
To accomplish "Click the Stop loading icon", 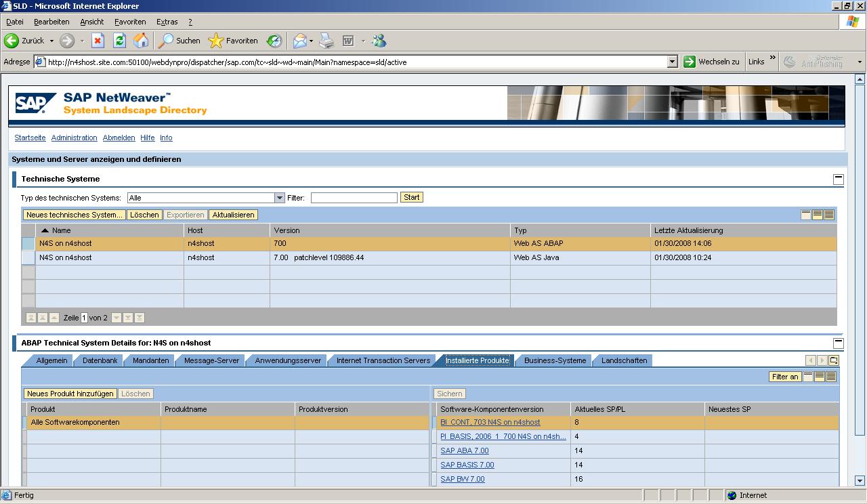I will 98,41.
